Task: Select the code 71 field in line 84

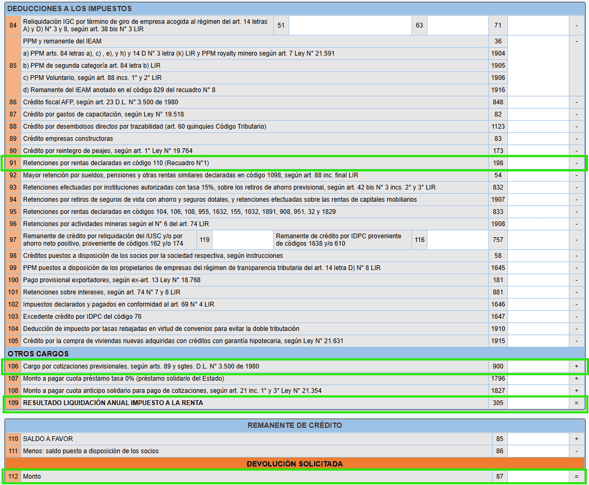Action: click(538, 25)
